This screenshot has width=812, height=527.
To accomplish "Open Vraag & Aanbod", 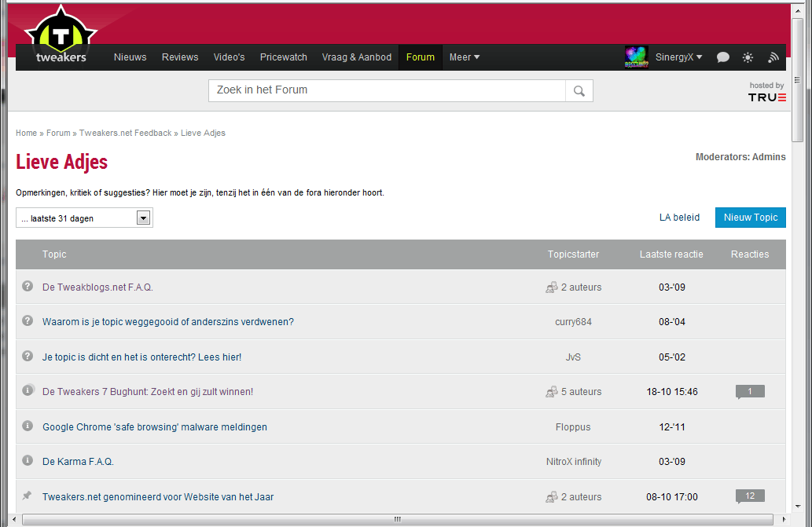I will click(x=356, y=57).
